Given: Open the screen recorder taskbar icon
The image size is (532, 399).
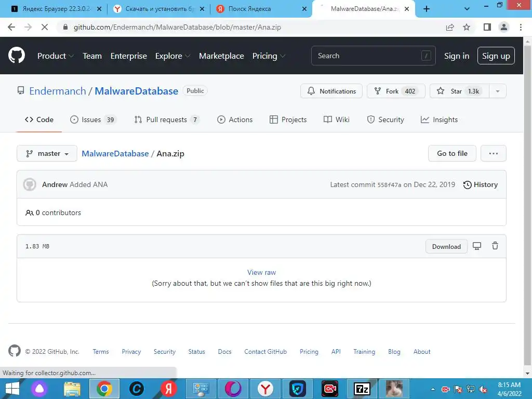Looking at the screenshot, I should (330, 389).
